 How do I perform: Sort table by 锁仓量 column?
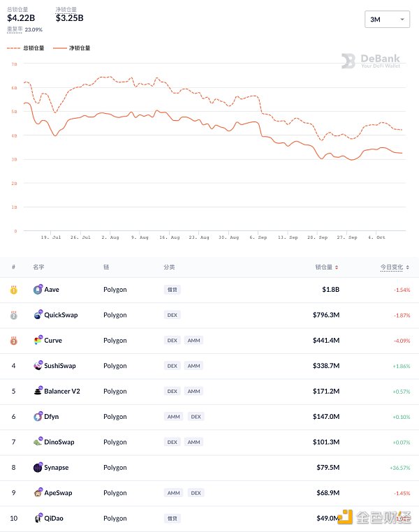pyautogui.click(x=327, y=267)
